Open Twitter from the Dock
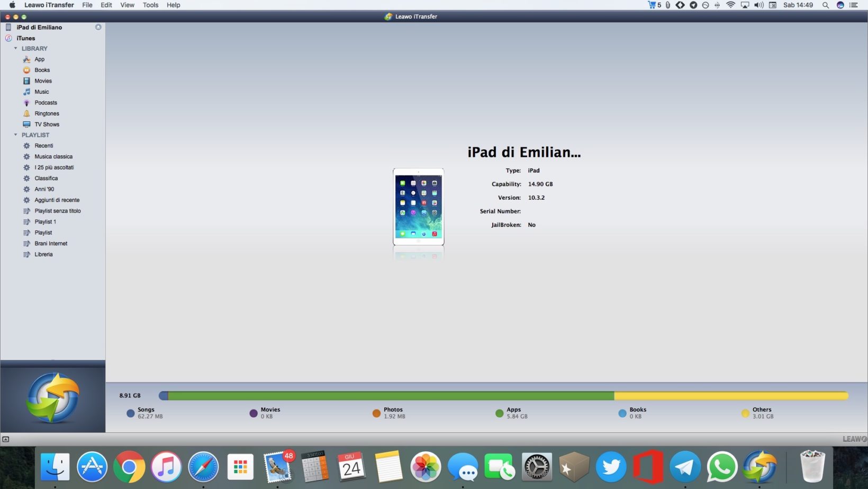Image resolution: width=868 pixels, height=489 pixels. 611,467
